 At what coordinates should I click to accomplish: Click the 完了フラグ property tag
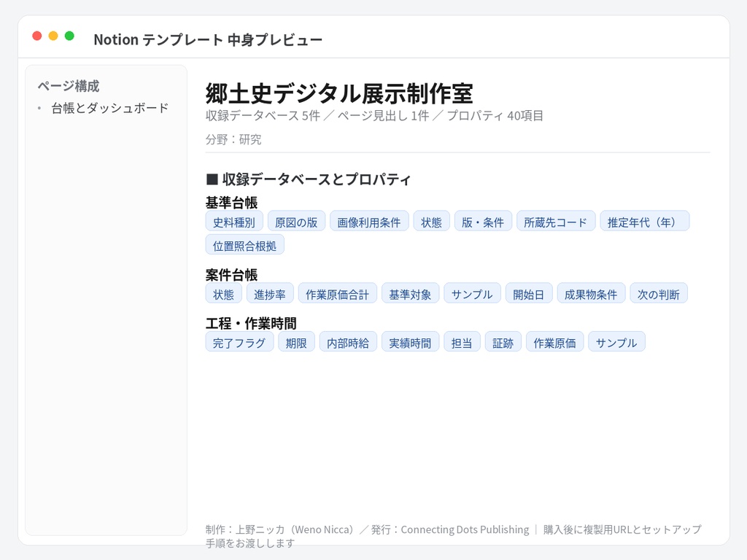pos(239,341)
